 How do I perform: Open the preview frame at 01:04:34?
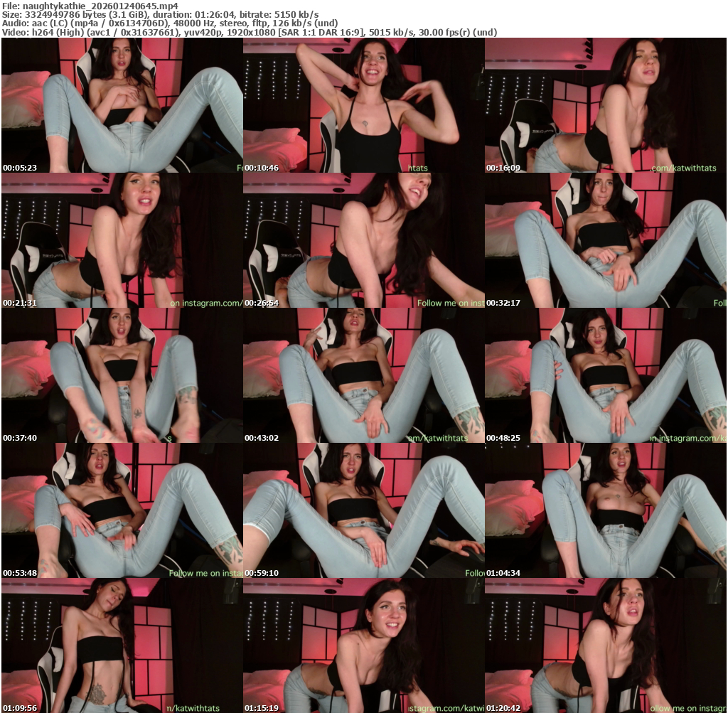click(x=605, y=510)
